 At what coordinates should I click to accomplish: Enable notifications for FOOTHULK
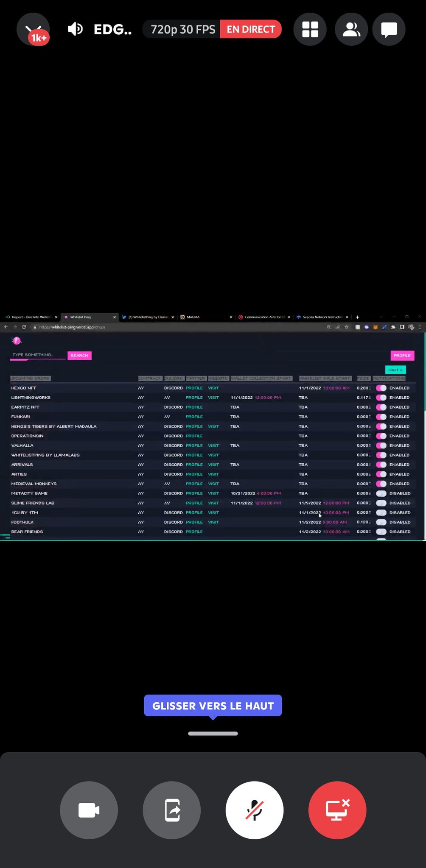[381, 522]
